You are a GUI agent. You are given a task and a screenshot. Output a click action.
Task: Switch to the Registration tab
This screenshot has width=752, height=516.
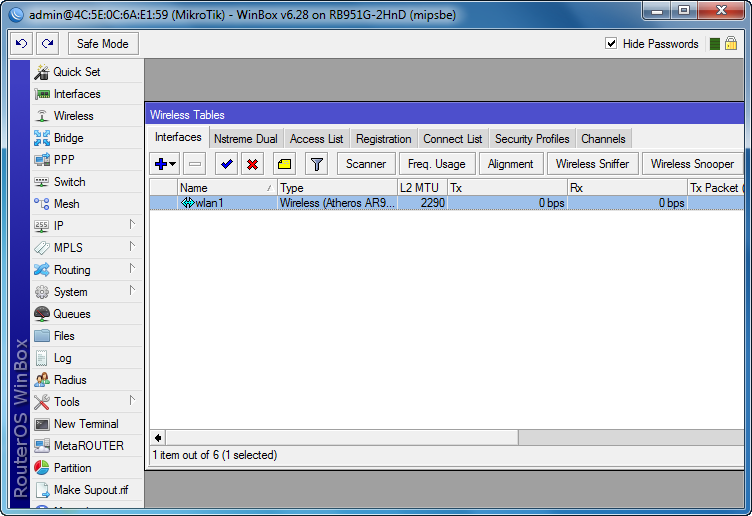pos(384,139)
